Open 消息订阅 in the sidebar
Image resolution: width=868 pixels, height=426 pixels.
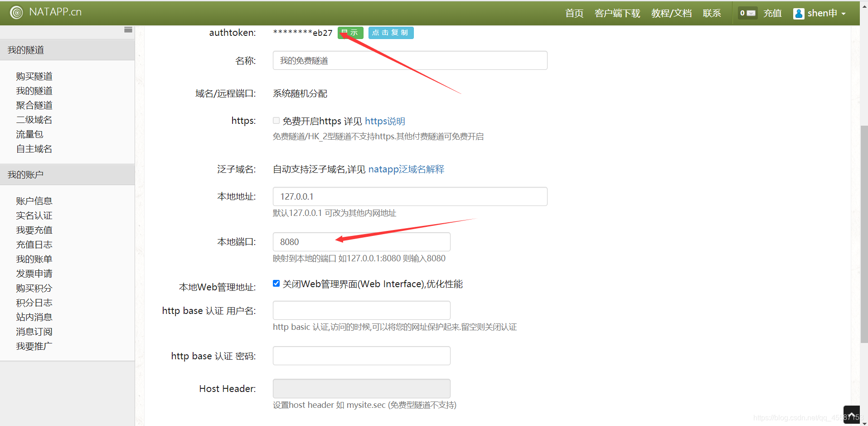pyautogui.click(x=34, y=332)
